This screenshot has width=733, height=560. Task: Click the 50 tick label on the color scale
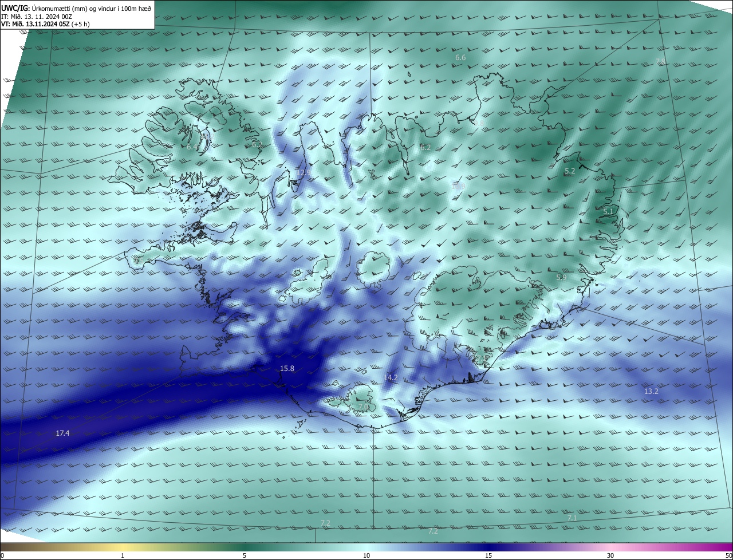(x=728, y=555)
